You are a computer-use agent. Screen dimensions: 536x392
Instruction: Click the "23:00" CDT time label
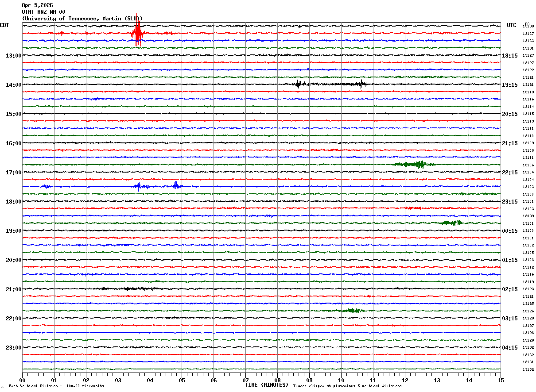(x=13, y=347)
